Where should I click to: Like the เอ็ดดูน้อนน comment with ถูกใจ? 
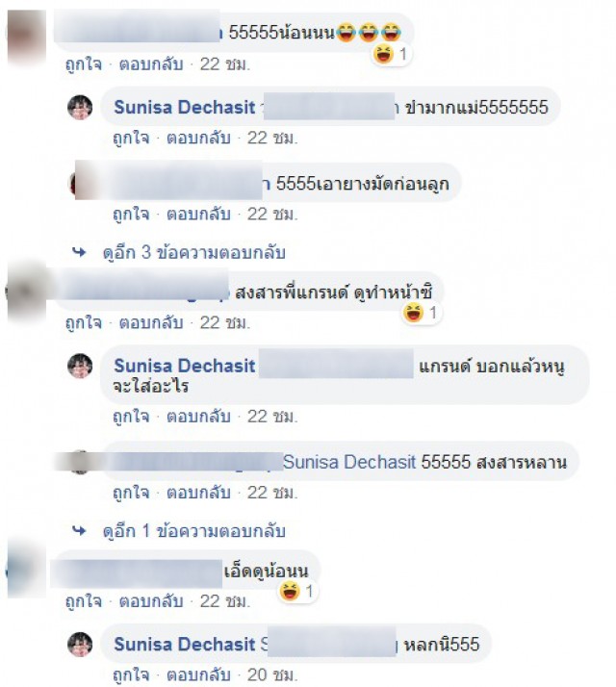84,601
